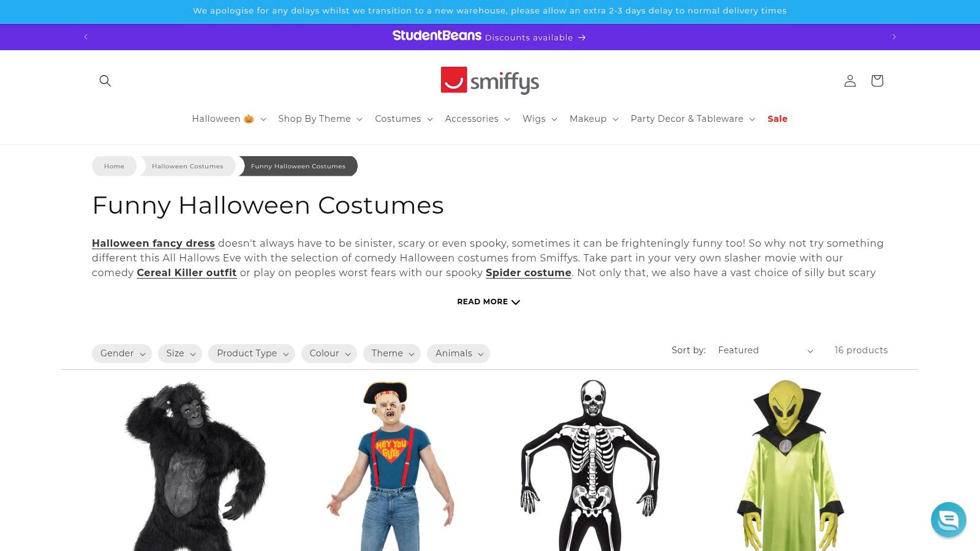Open the shopping cart icon
The height and width of the screenshot is (551, 980).
[x=877, y=81]
